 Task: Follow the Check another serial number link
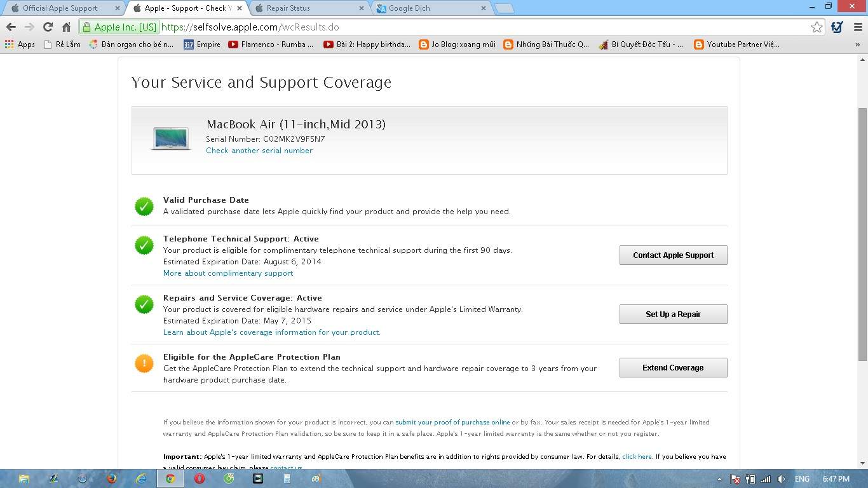tap(259, 151)
